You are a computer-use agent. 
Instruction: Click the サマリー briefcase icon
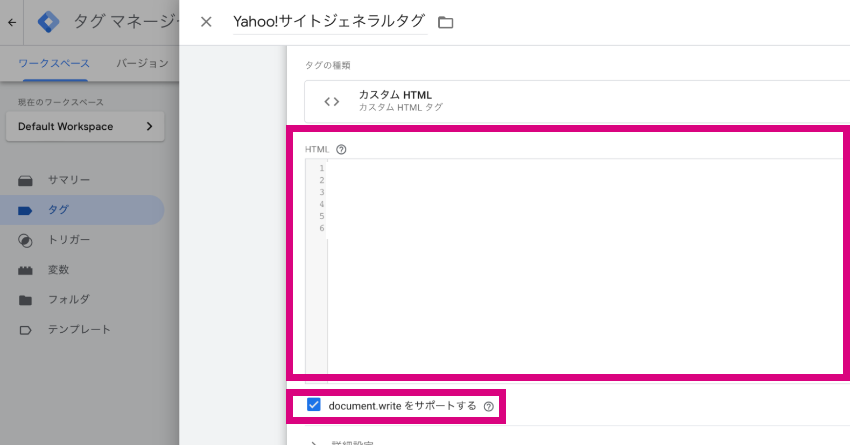tap(25, 180)
